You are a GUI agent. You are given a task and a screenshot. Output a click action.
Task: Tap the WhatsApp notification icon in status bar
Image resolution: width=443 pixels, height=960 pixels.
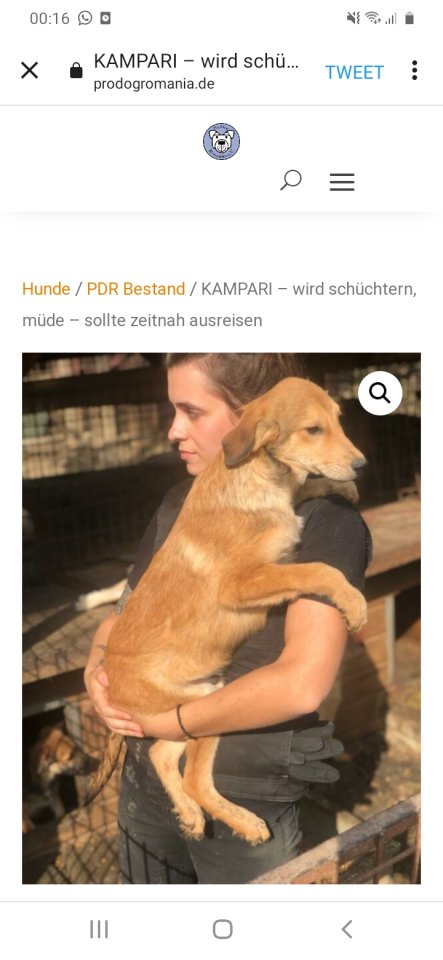[x=85, y=18]
